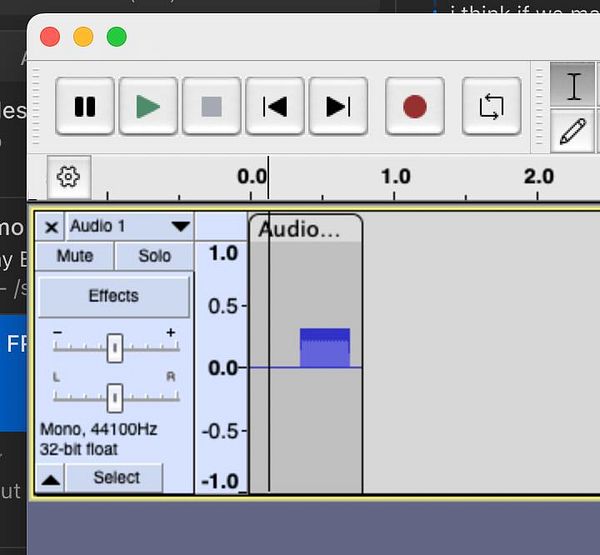Viewport: 600px width, 555px height.
Task: Click the blue waveform in the clip
Action: point(325,348)
